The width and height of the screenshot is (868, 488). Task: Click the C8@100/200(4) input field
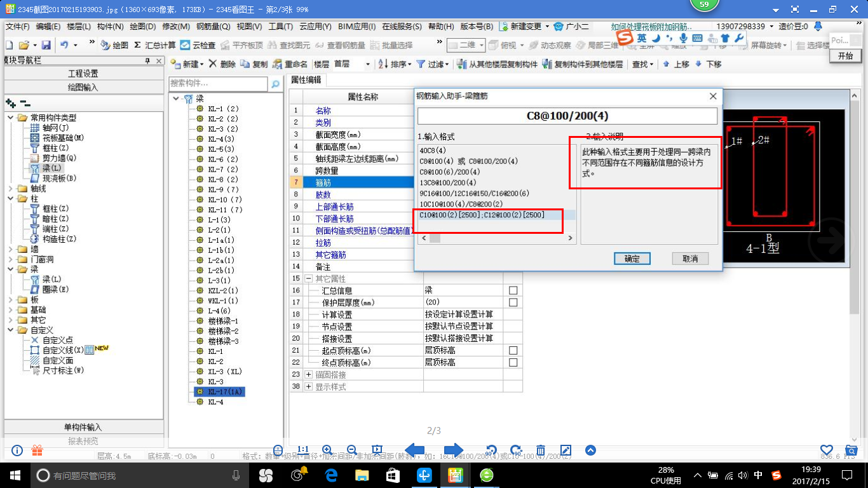tap(567, 116)
